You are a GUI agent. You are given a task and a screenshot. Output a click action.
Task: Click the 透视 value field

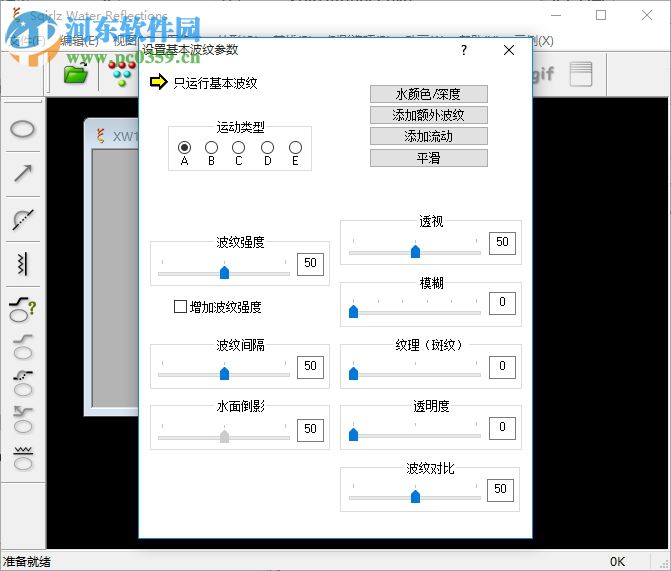tap(502, 243)
